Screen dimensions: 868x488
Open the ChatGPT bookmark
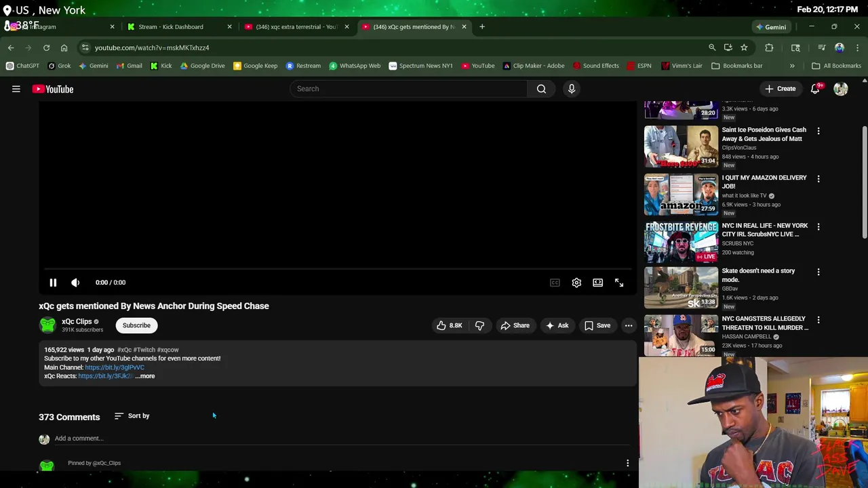tap(22, 66)
